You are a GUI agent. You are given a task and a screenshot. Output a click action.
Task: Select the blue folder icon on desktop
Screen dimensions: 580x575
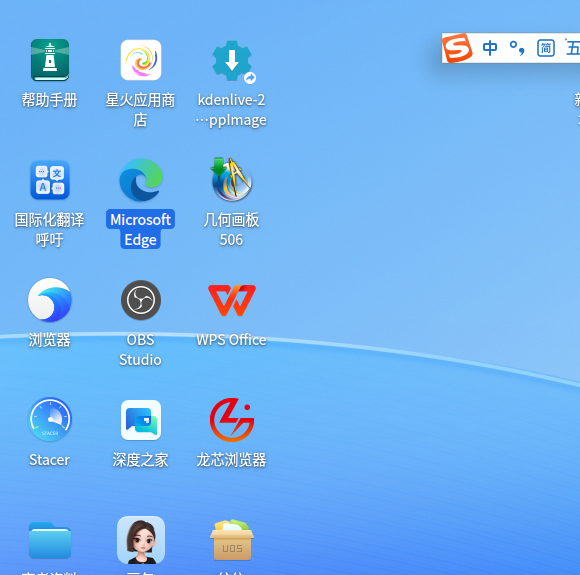[50, 540]
